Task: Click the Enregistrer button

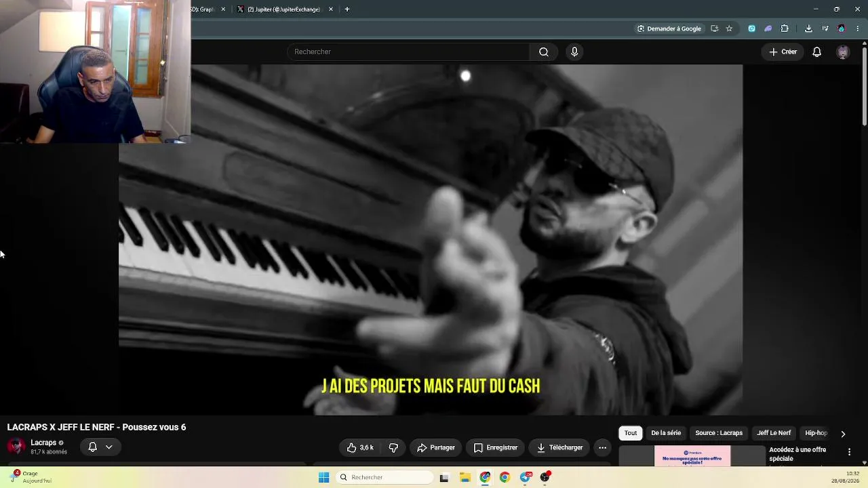Action: point(496,447)
